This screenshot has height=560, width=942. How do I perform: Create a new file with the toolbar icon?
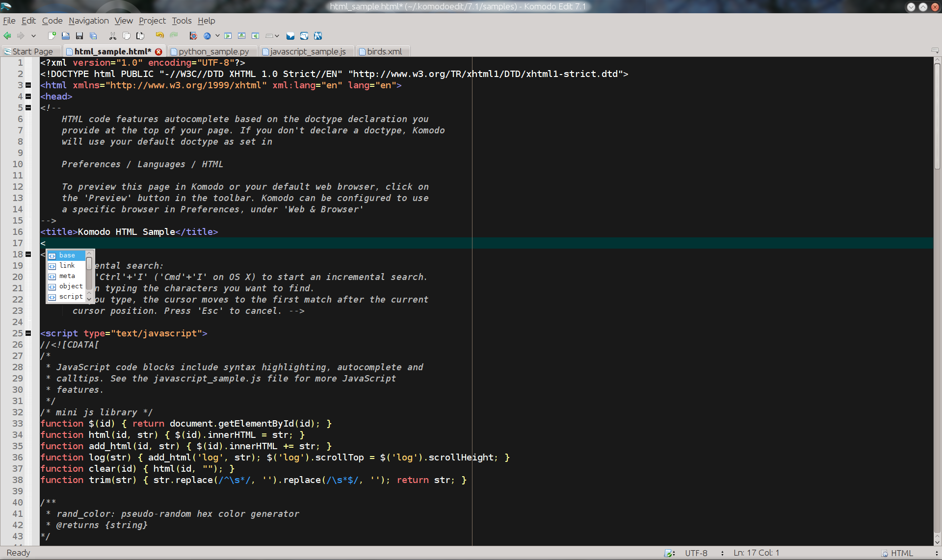click(52, 36)
